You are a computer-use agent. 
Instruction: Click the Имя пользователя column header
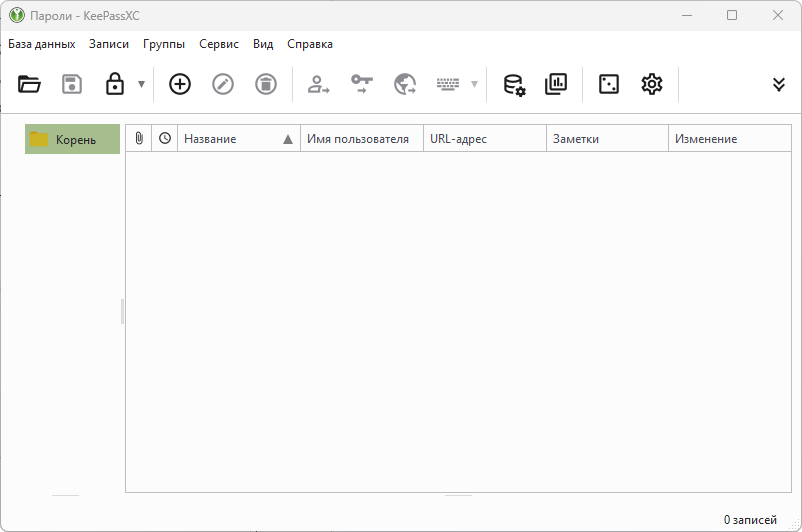tap(360, 139)
